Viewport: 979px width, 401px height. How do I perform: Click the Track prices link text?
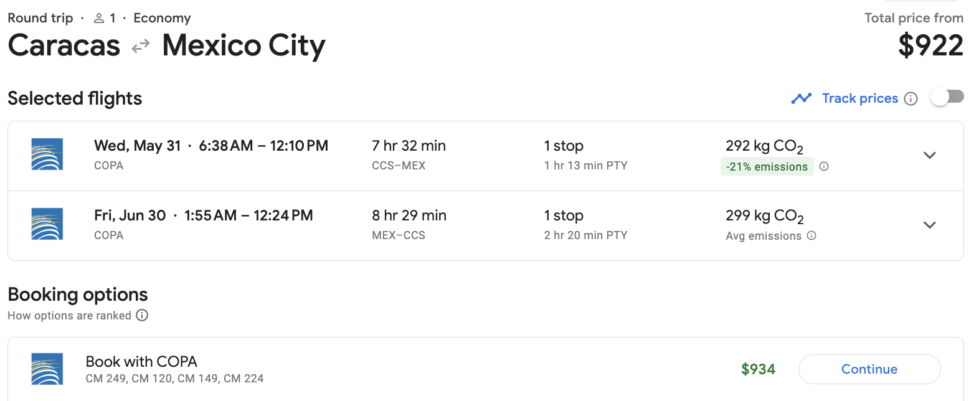point(860,99)
